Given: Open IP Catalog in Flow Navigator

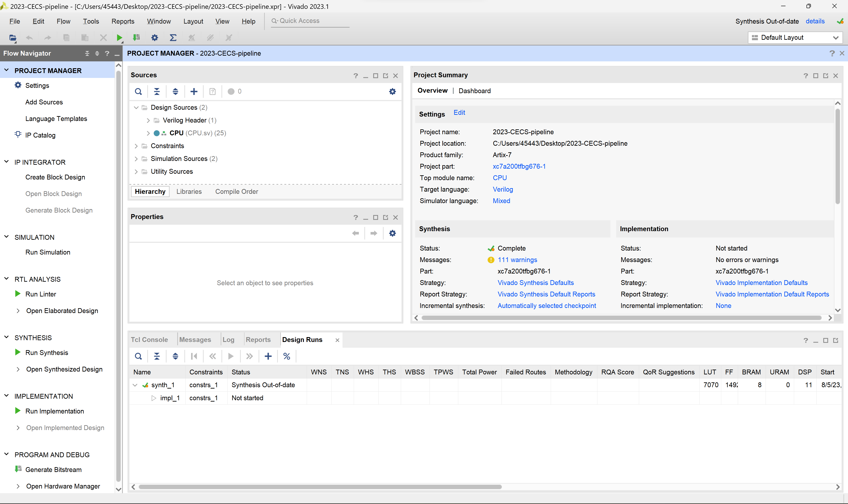Looking at the screenshot, I should 40,135.
